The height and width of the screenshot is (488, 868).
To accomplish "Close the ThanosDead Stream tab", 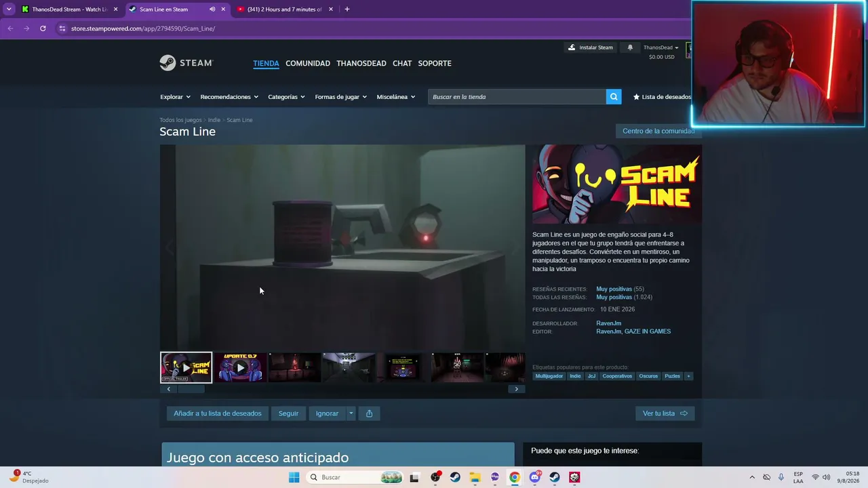I will (x=116, y=9).
